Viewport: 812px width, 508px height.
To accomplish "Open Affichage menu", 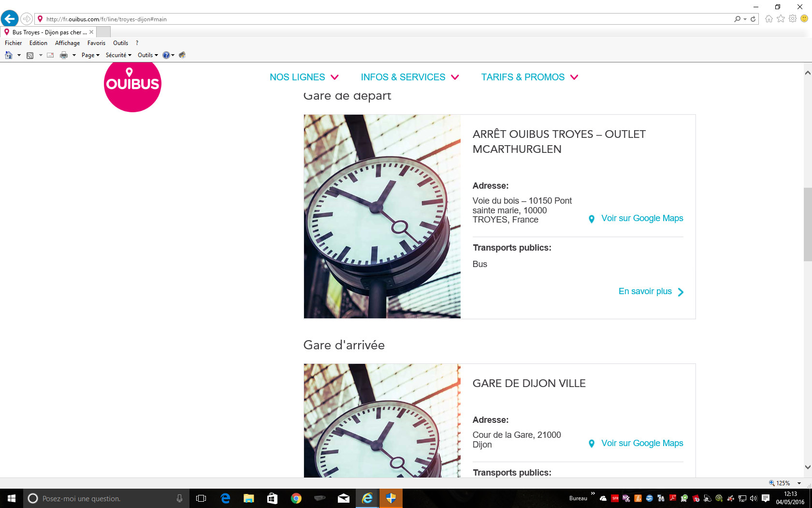I will point(67,43).
